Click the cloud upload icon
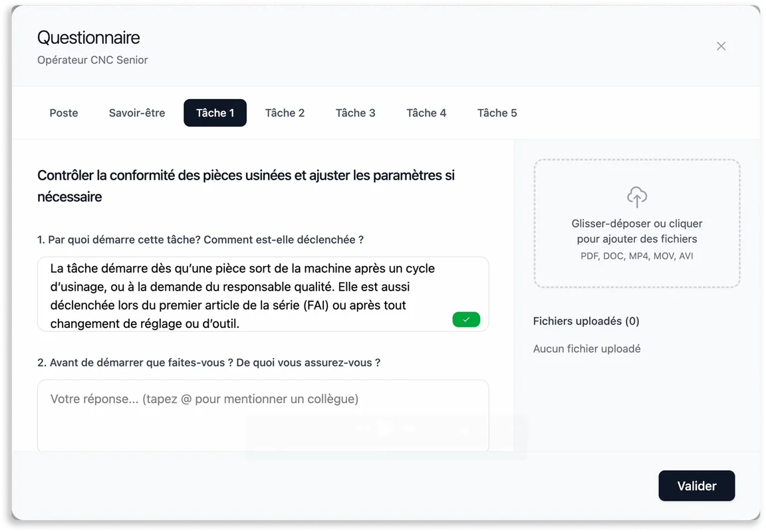The image size is (766, 532). (x=636, y=197)
